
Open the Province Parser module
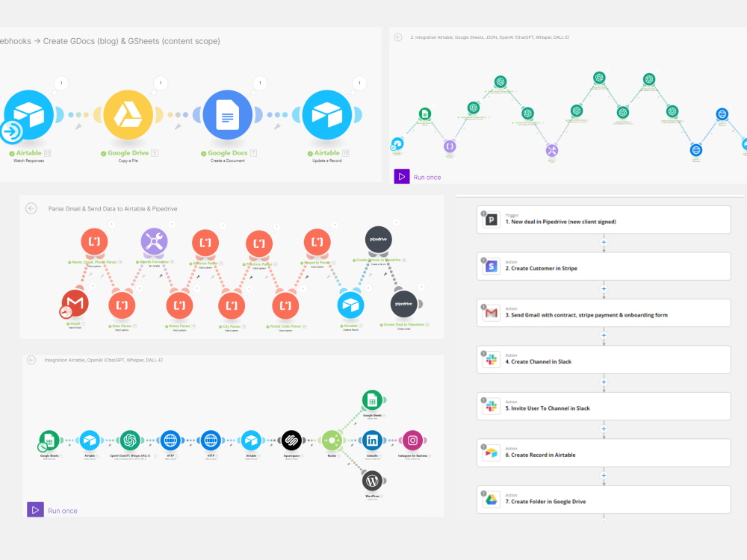[259, 243]
